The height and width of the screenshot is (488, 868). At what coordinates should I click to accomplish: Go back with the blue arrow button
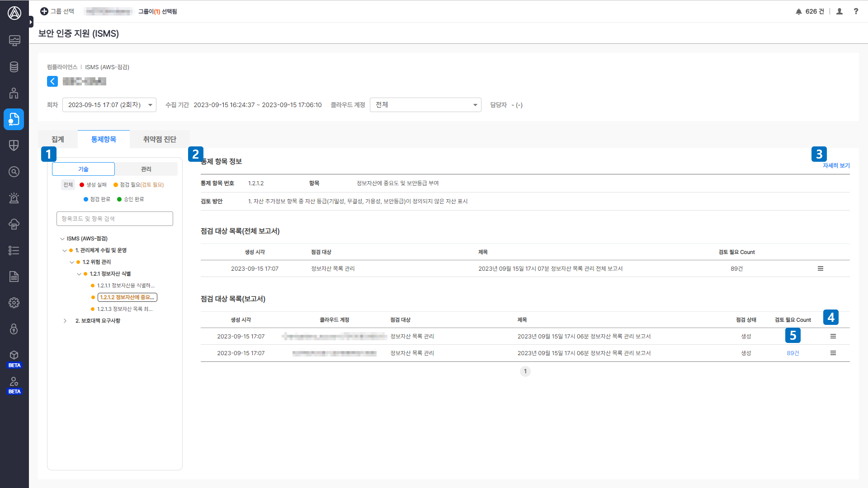click(x=52, y=81)
